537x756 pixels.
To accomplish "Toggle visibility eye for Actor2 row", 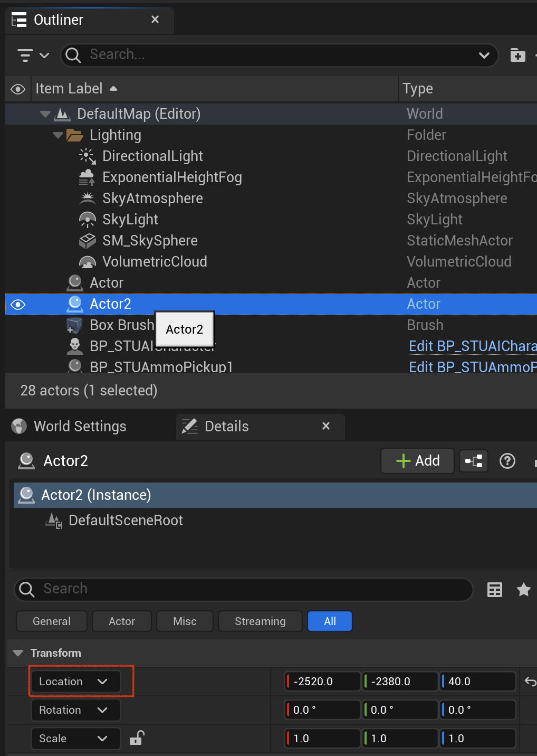I will 18,305.
